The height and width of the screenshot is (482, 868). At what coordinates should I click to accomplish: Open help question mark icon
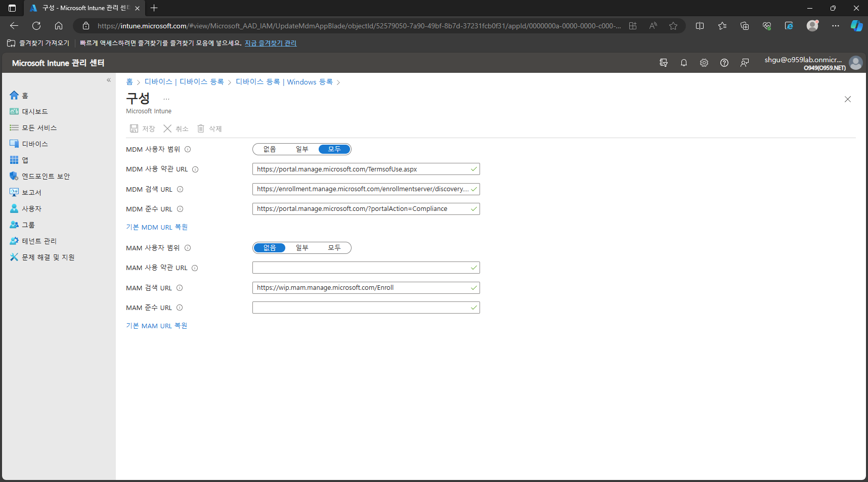pos(724,63)
